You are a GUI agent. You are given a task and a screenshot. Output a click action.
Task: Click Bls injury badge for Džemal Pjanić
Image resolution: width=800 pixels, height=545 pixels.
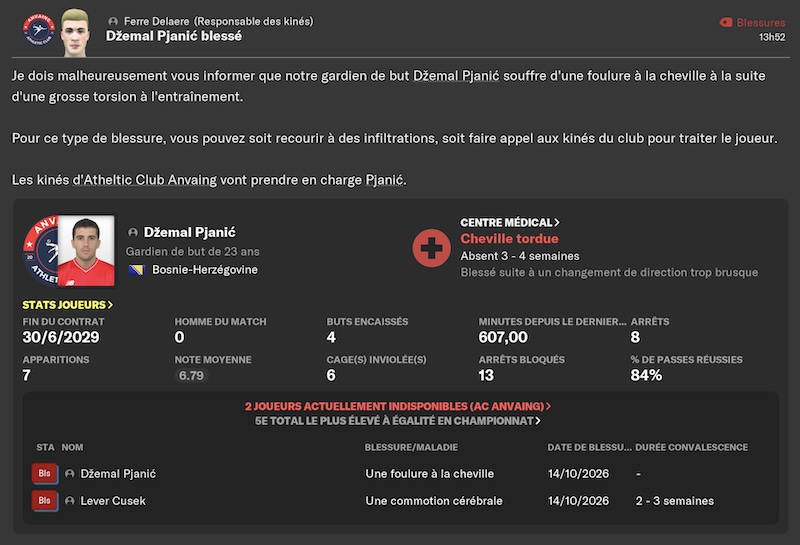coord(44,474)
